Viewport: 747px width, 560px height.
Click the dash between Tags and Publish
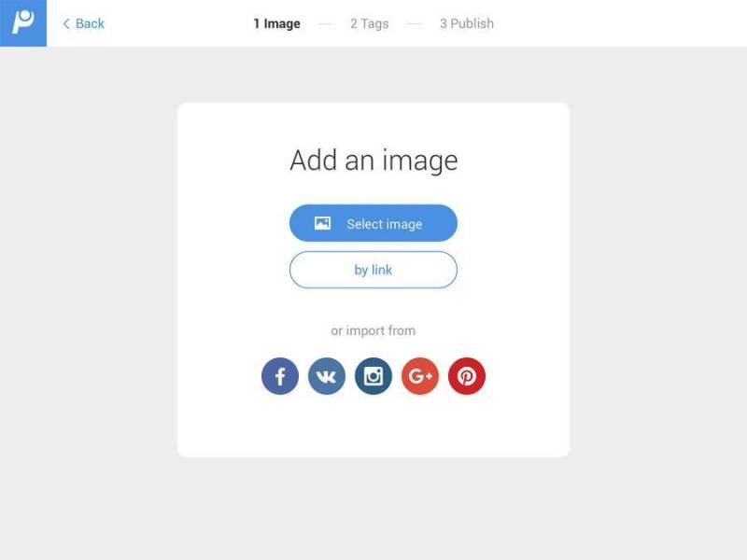coord(414,24)
